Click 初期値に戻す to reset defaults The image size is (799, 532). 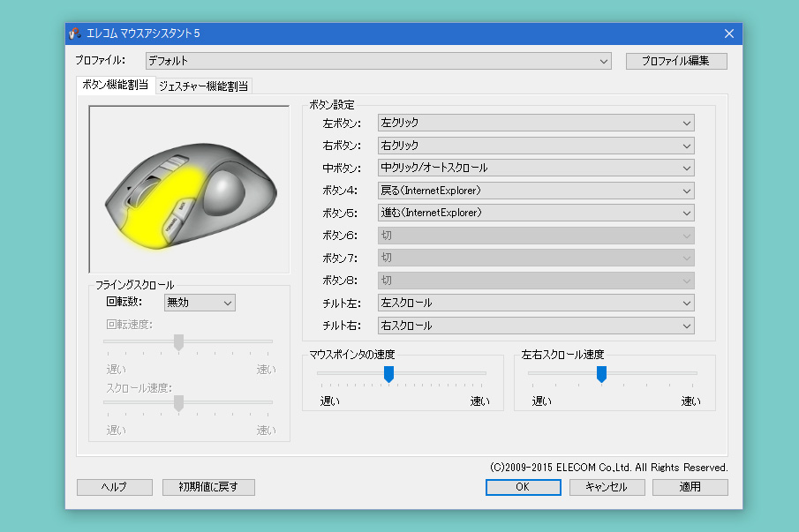(208, 487)
